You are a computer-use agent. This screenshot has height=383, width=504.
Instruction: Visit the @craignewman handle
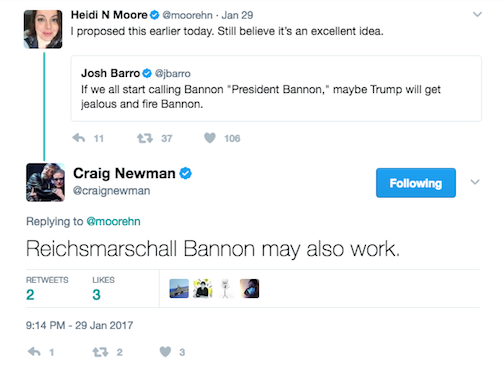click(111, 191)
